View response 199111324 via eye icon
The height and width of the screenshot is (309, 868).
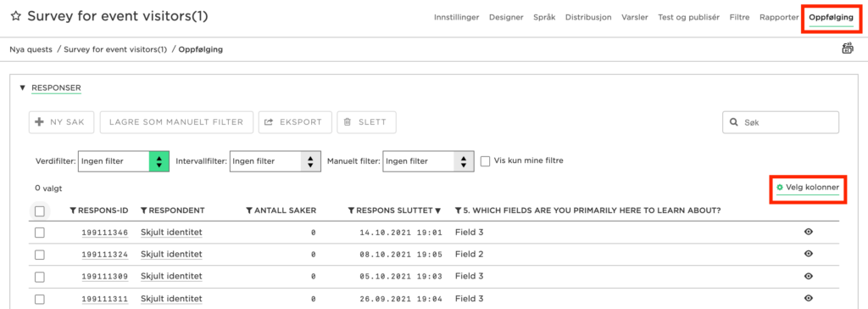[808, 254]
